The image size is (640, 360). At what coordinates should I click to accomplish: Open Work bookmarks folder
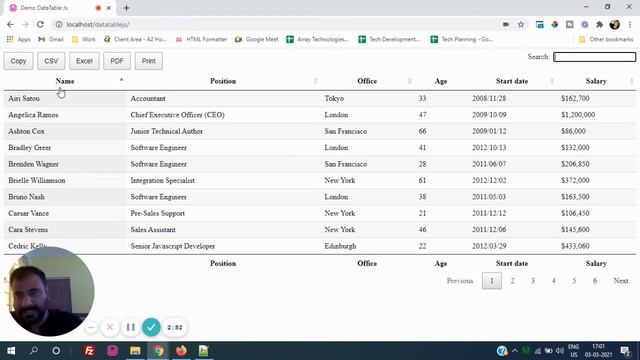pyautogui.click(x=83, y=39)
